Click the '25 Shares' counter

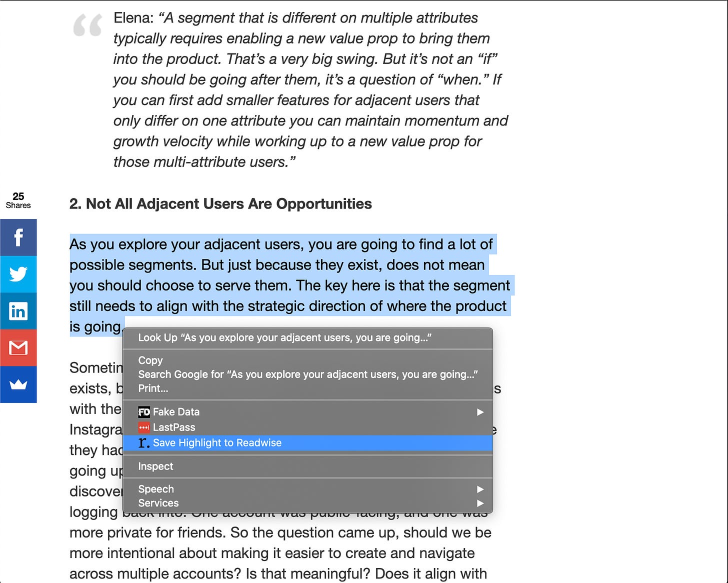click(x=18, y=200)
